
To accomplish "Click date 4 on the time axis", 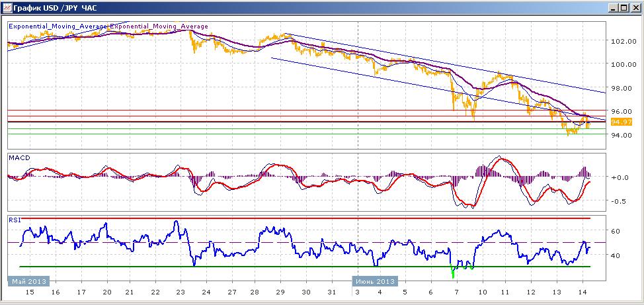I will (x=380, y=292).
